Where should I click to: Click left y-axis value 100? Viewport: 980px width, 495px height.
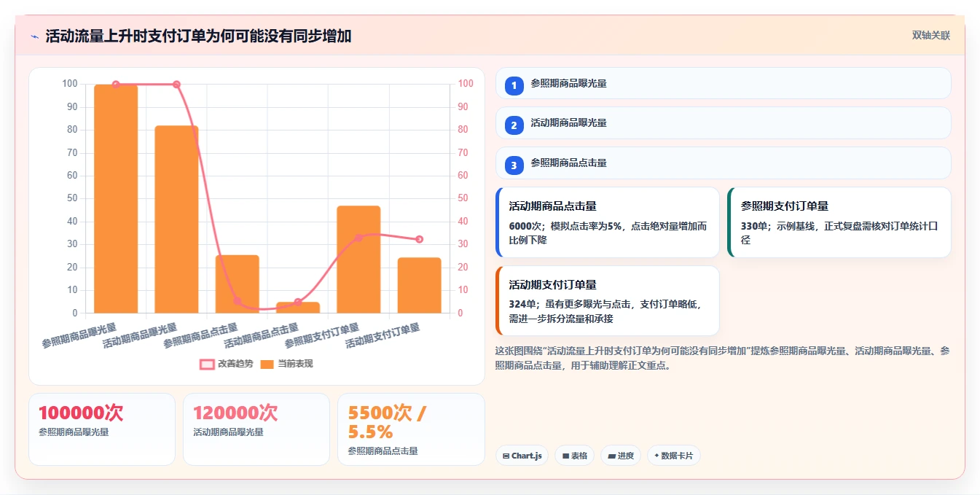[x=70, y=84]
